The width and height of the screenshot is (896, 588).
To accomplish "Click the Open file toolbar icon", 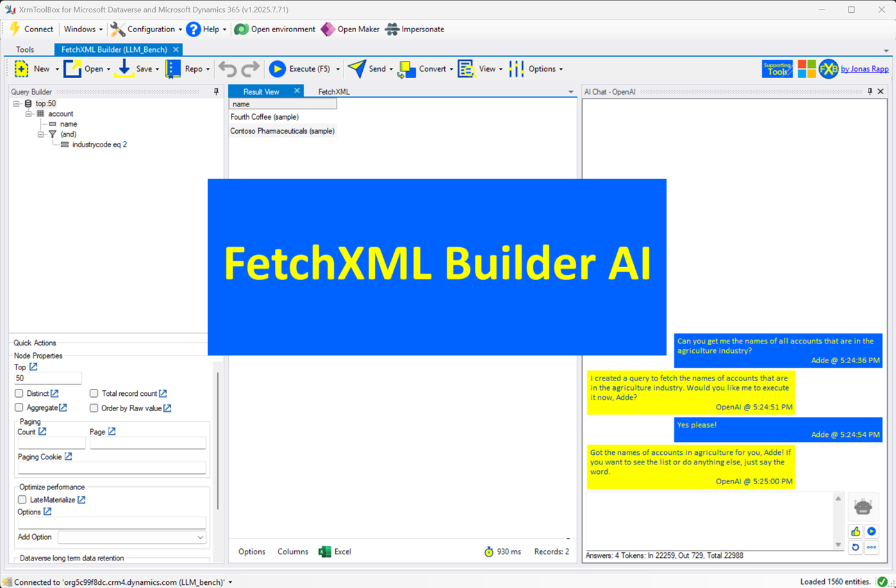I will tap(72, 69).
